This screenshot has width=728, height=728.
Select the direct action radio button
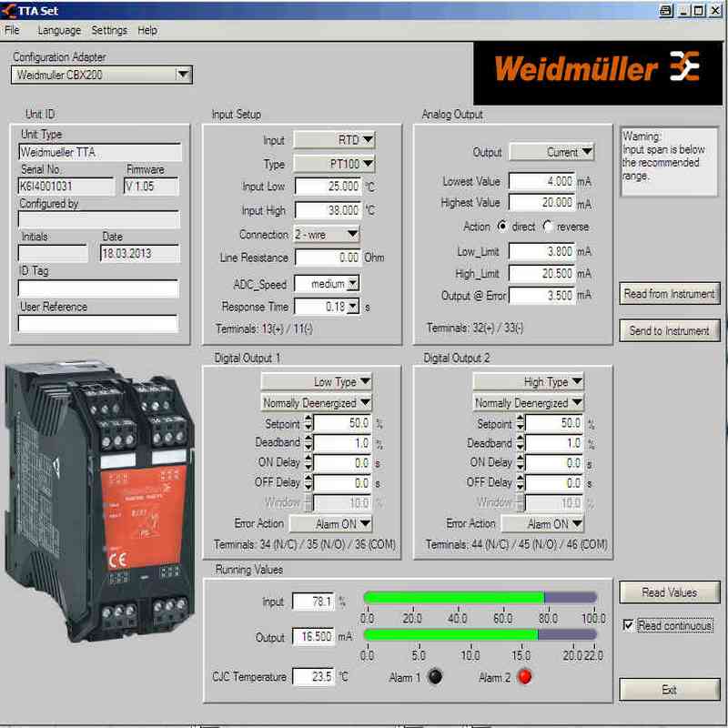[x=501, y=226]
